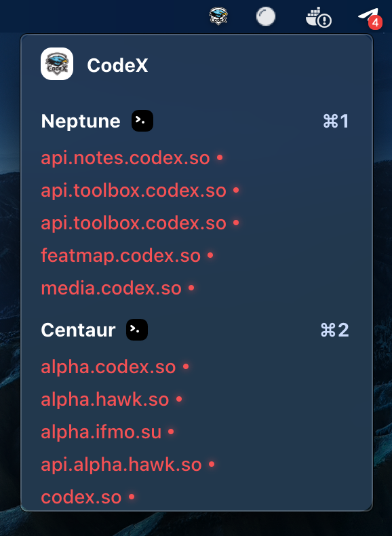Click the white circle menu bar icon

[x=266, y=16]
